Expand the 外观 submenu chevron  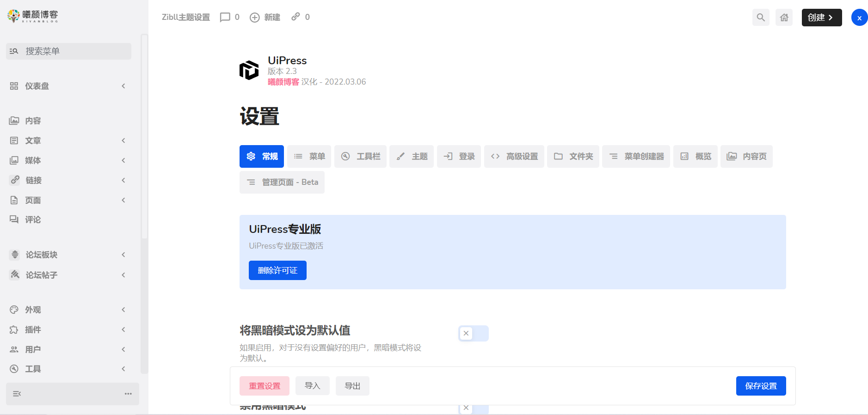pos(123,310)
